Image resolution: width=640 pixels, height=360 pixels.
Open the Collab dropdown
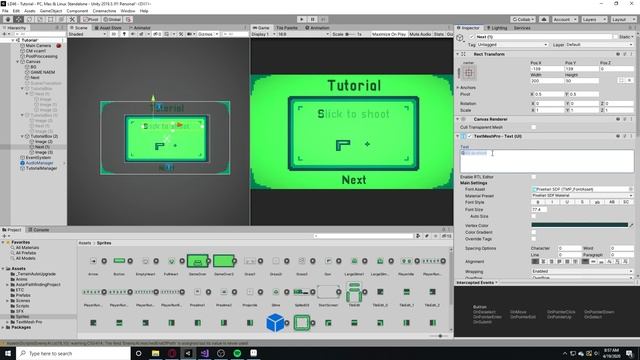[x=523, y=19]
